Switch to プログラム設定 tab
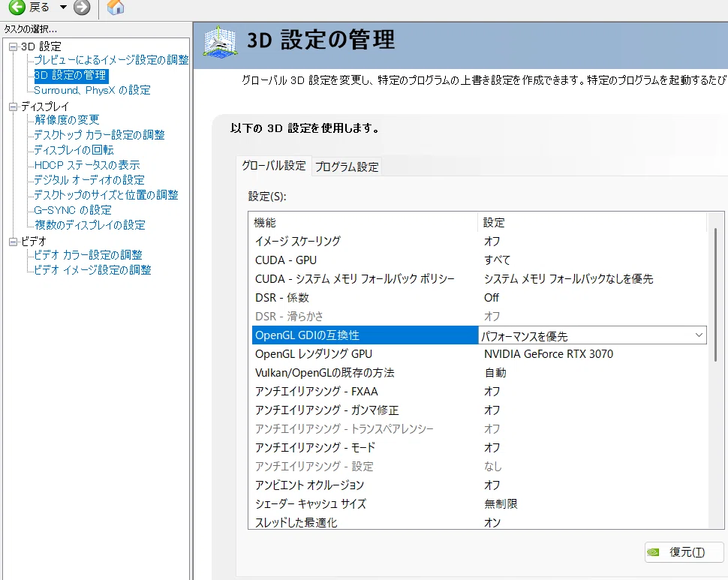 [347, 167]
